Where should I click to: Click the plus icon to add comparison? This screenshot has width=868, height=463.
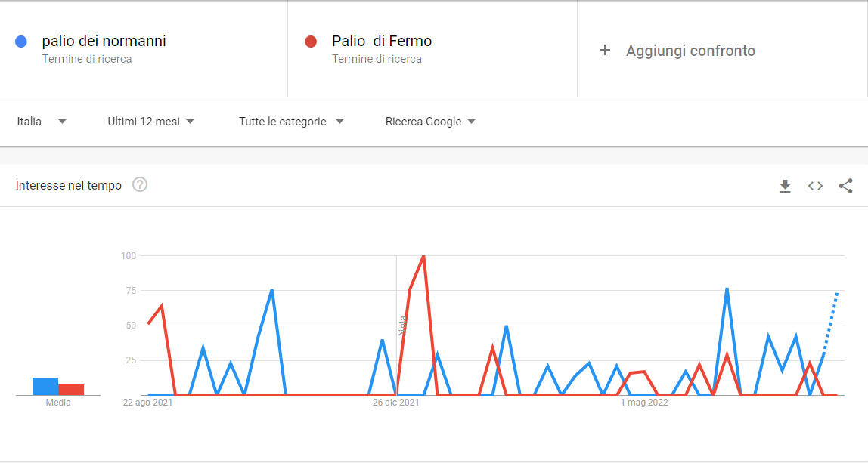(x=605, y=51)
